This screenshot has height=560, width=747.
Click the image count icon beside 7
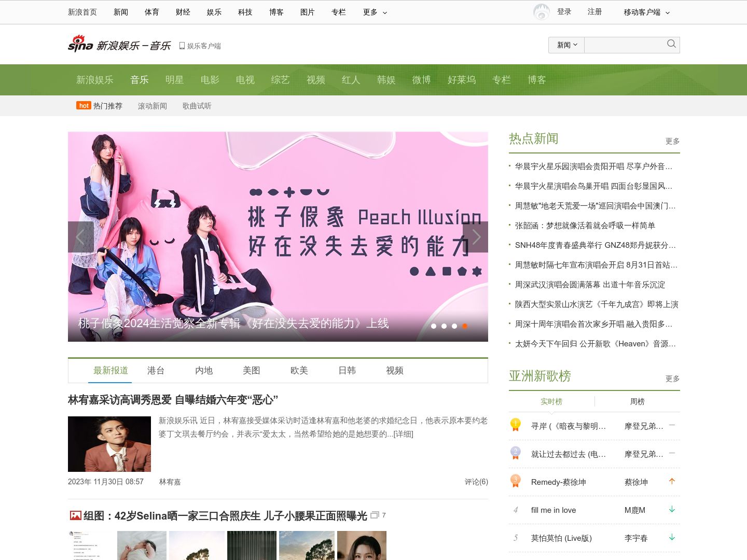coord(375,515)
